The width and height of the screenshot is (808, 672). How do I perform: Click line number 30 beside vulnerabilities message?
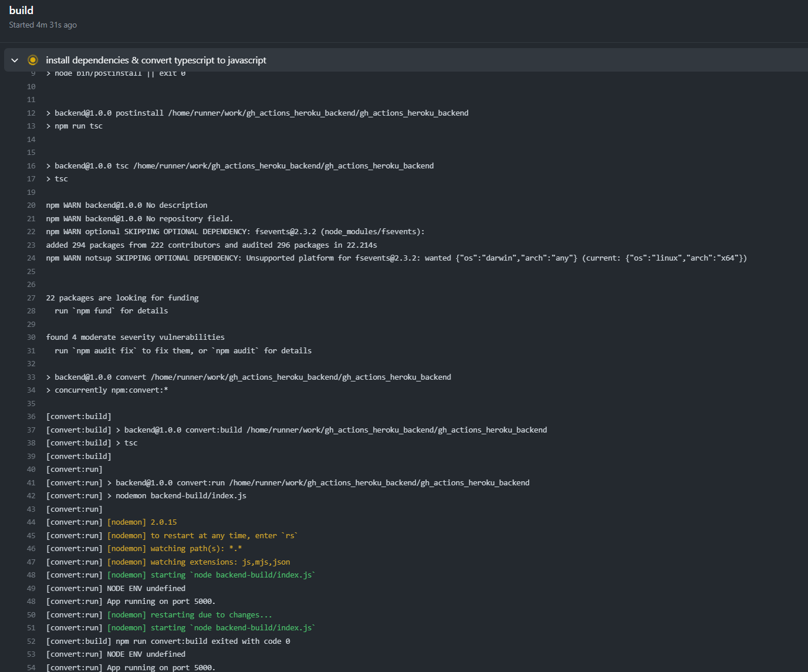(31, 337)
